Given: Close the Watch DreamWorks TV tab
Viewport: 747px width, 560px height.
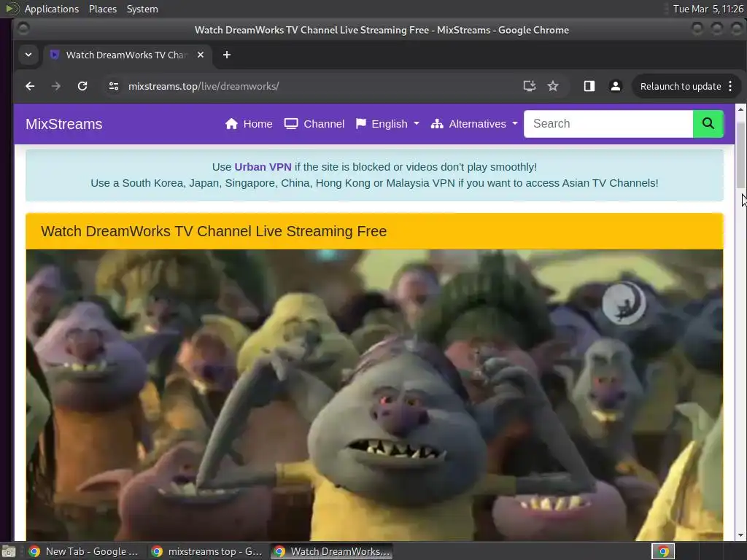Looking at the screenshot, I should point(201,55).
